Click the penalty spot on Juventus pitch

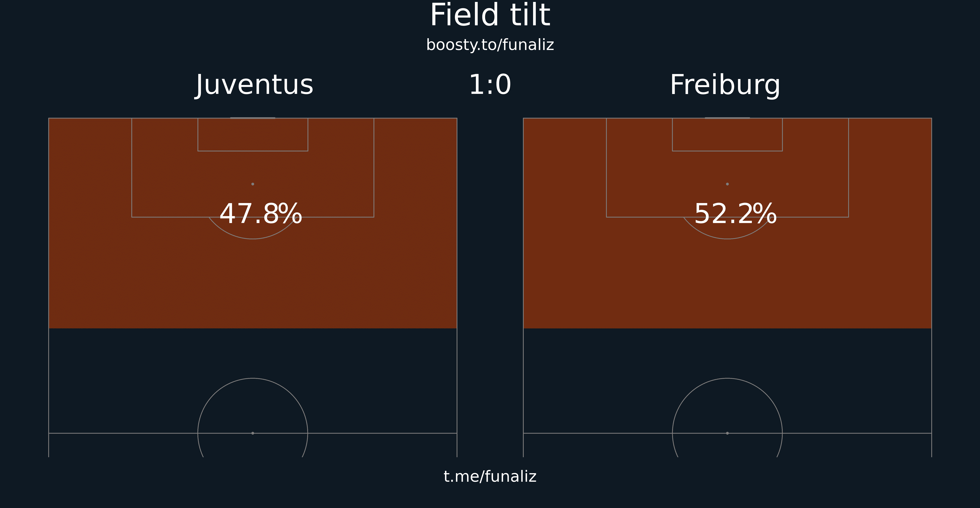(253, 184)
